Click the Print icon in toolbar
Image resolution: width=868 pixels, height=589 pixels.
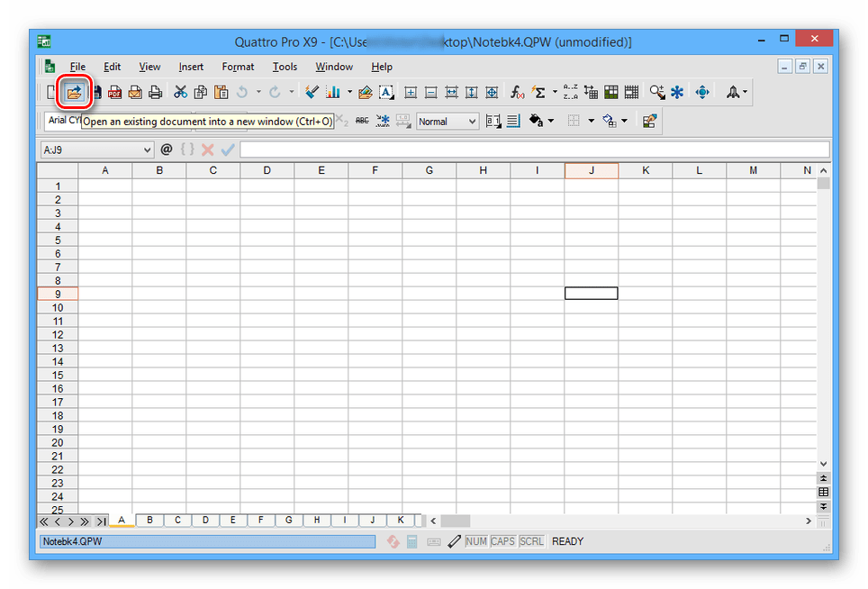[x=155, y=92]
